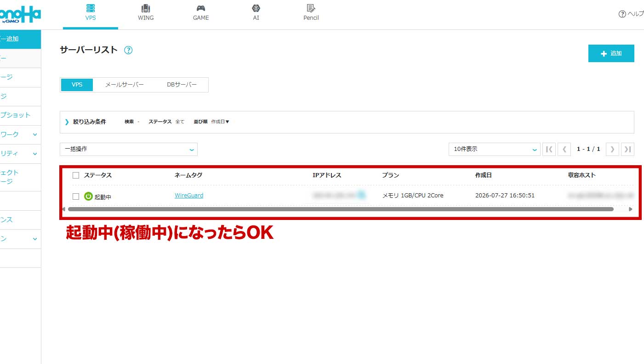The height and width of the screenshot is (364, 644).
Task: Open the 10件表示 page size dropdown
Action: pyautogui.click(x=494, y=149)
